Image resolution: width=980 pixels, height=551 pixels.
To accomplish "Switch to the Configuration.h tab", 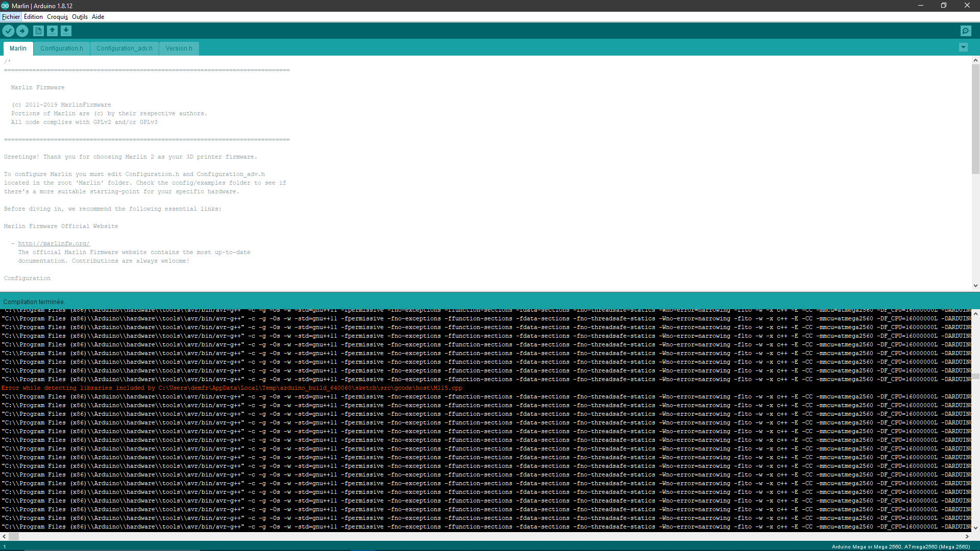I will pos(62,48).
